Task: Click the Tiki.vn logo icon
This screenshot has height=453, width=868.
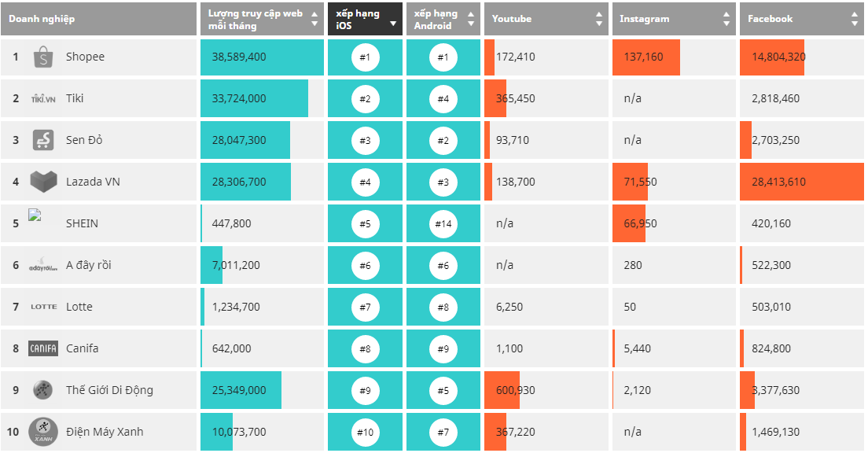Action: [43, 99]
